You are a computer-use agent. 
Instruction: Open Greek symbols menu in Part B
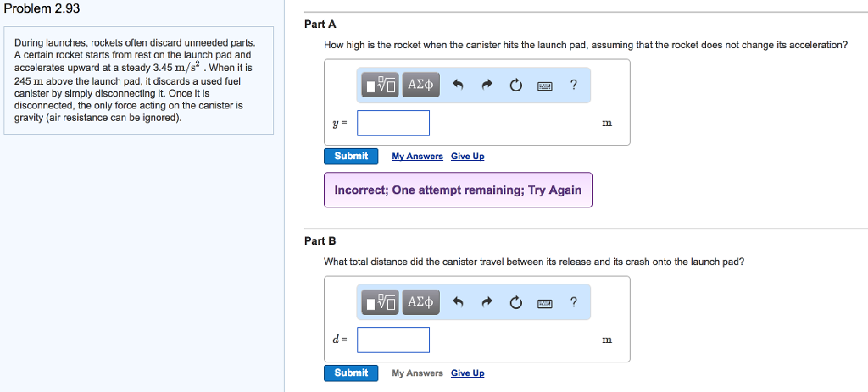tap(420, 301)
